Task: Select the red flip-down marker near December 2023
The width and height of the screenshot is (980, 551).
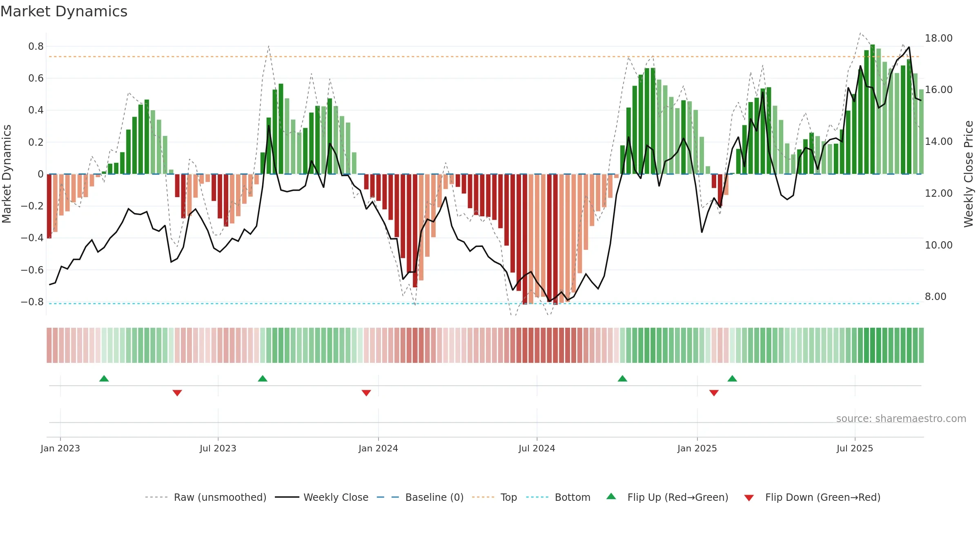Action: (366, 393)
